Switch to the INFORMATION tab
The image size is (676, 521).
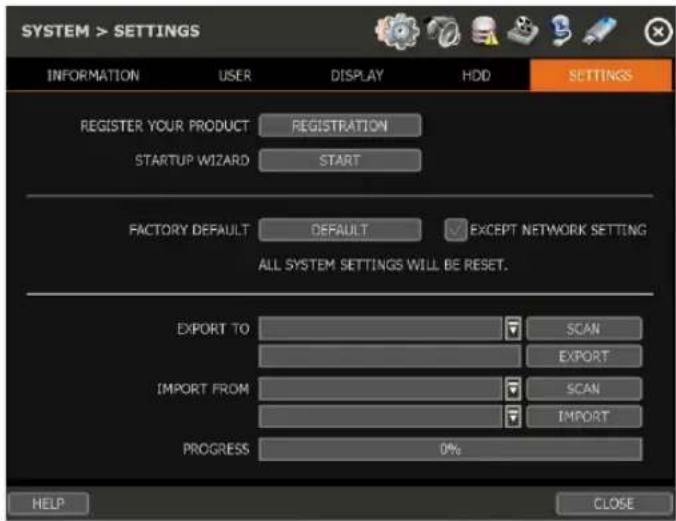[93, 75]
